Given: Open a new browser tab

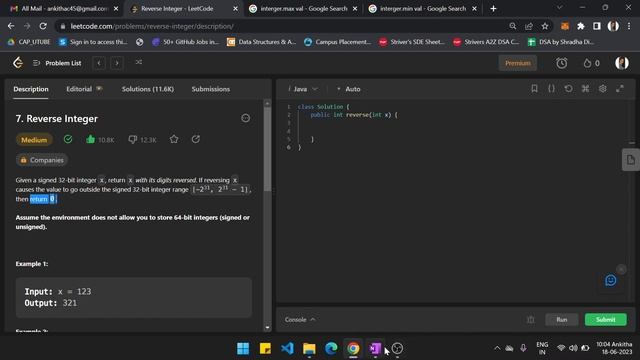Looking at the screenshot, I should pos(493,9).
